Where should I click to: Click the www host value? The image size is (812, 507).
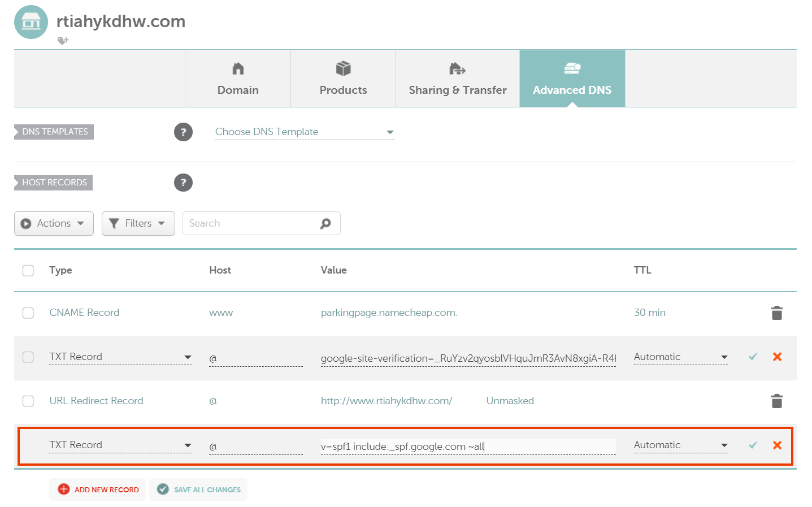(221, 313)
